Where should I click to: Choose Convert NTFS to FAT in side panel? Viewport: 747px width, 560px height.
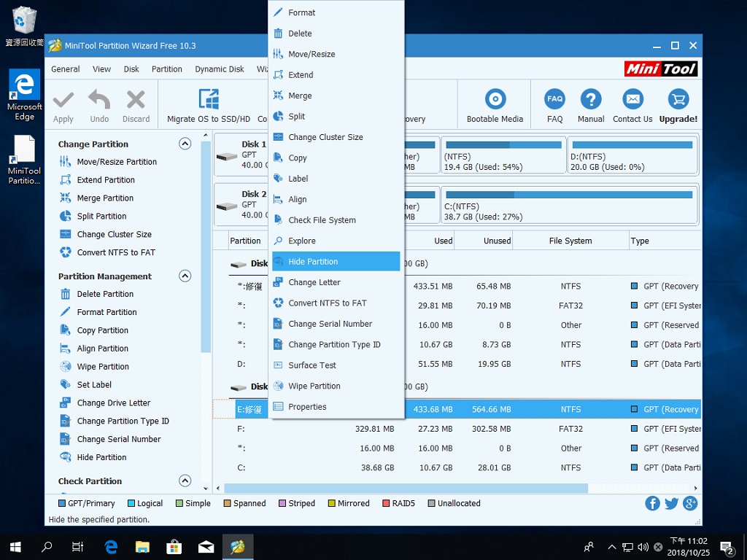click(x=107, y=252)
